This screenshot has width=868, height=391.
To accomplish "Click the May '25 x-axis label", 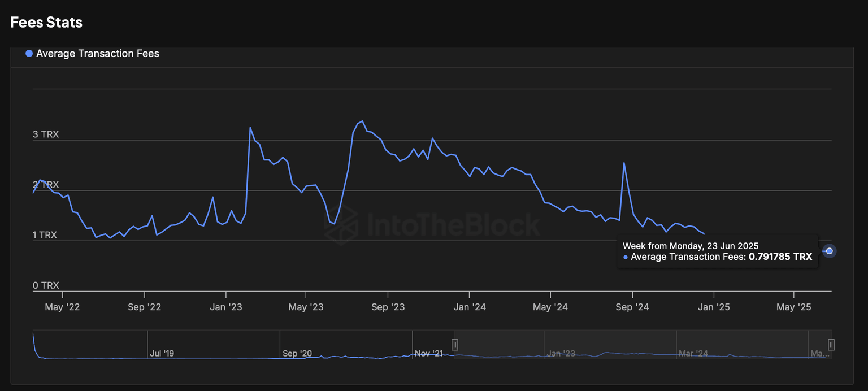I will pyautogui.click(x=794, y=307).
